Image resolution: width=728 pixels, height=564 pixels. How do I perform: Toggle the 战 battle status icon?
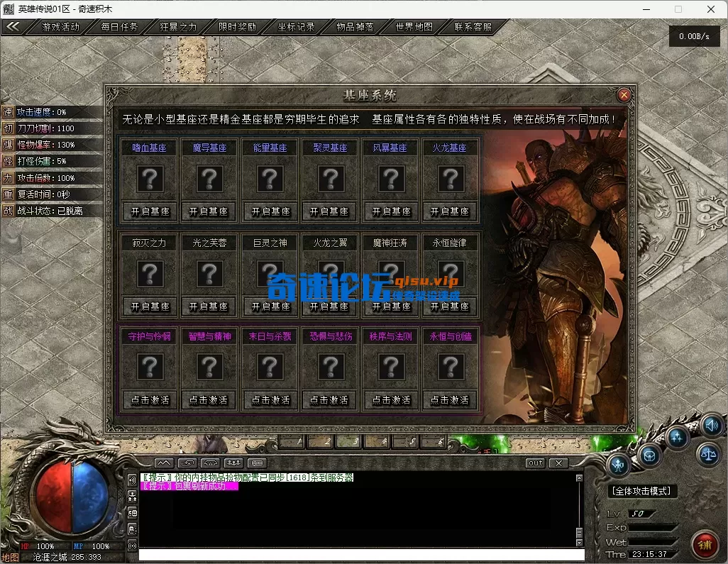(x=8, y=211)
